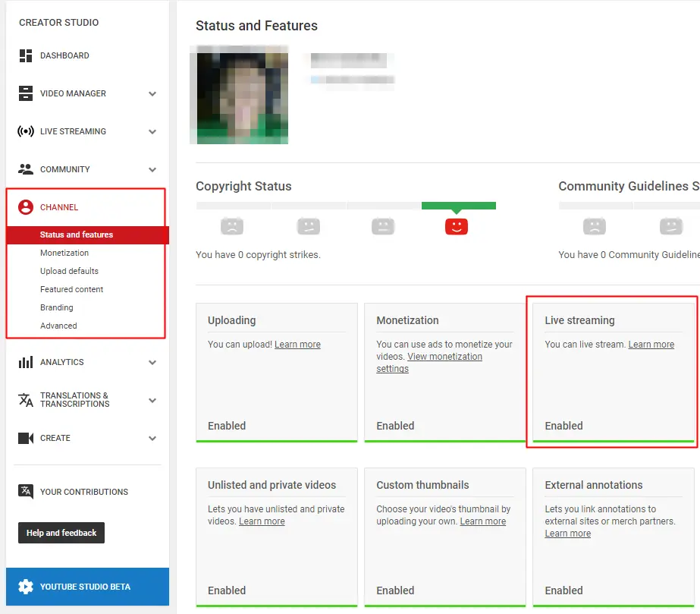Image resolution: width=700 pixels, height=614 pixels.
Task: Click the Translations & Transcriptions icon
Action: [x=26, y=400]
